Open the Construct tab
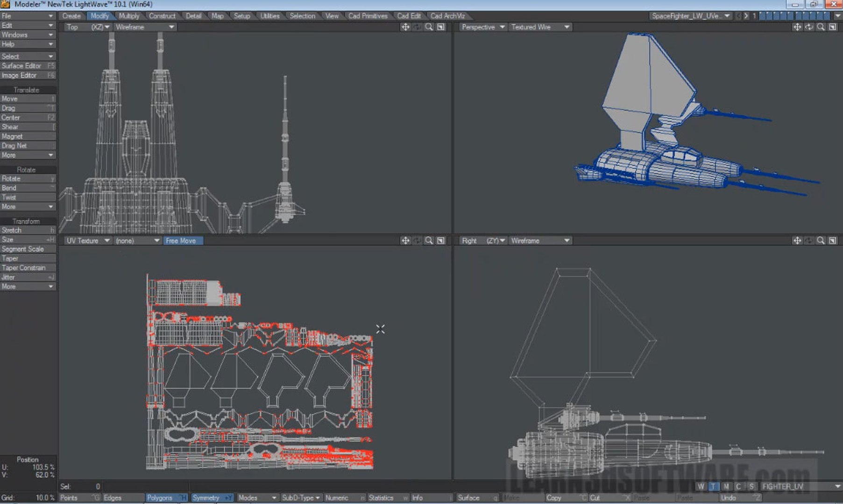 coord(162,16)
